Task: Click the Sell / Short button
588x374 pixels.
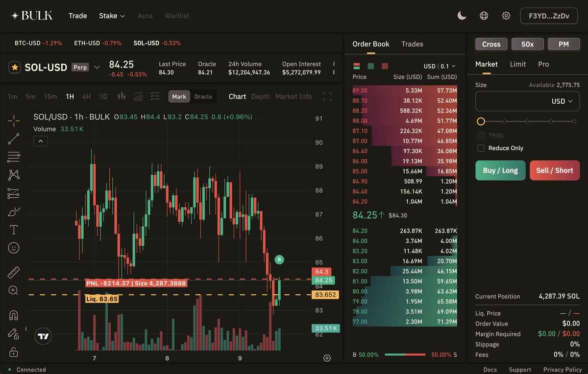Action: point(555,170)
